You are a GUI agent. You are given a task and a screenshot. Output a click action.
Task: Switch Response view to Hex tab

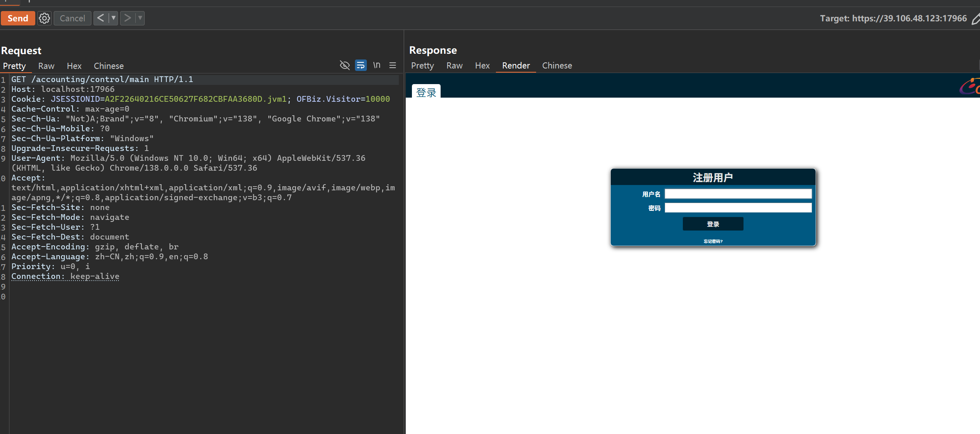coord(482,66)
